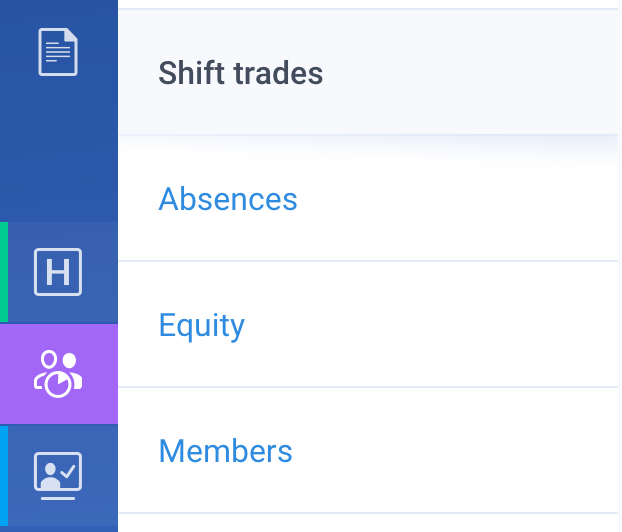Click blank space right of Absences
The width and height of the screenshot is (622, 532).
(456, 198)
